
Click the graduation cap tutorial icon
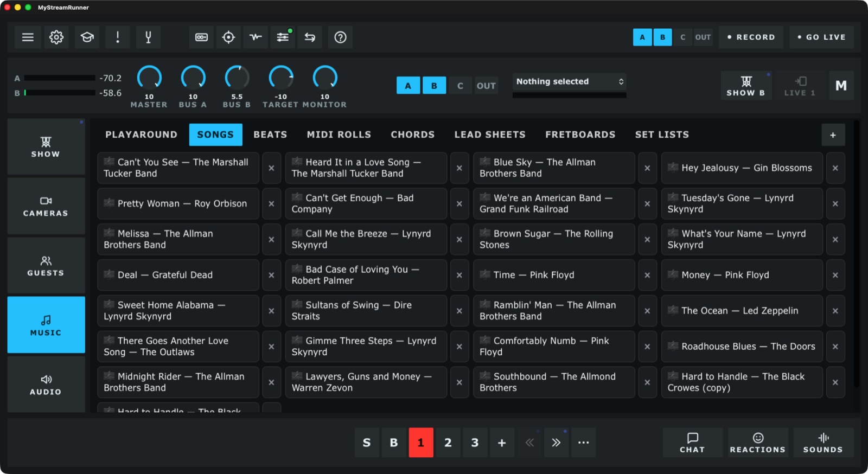pyautogui.click(x=87, y=37)
